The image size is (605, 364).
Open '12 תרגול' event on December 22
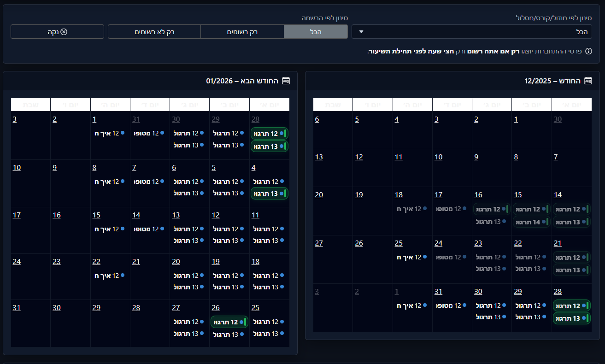coord(531,257)
